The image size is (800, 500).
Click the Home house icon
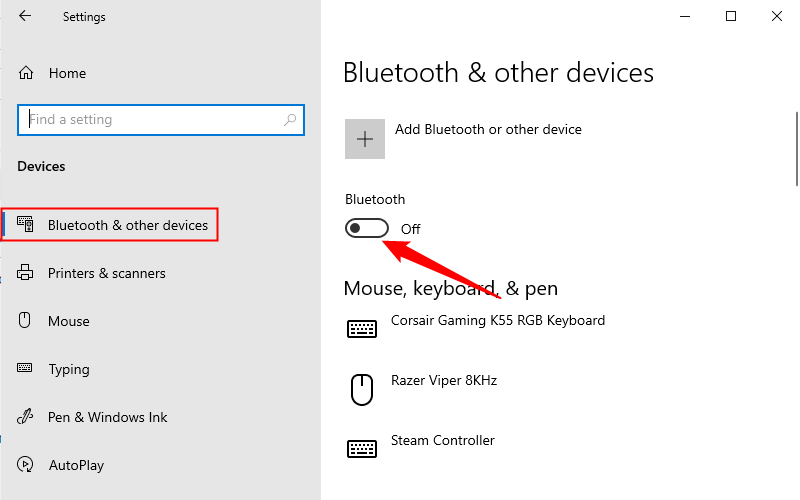[27, 73]
